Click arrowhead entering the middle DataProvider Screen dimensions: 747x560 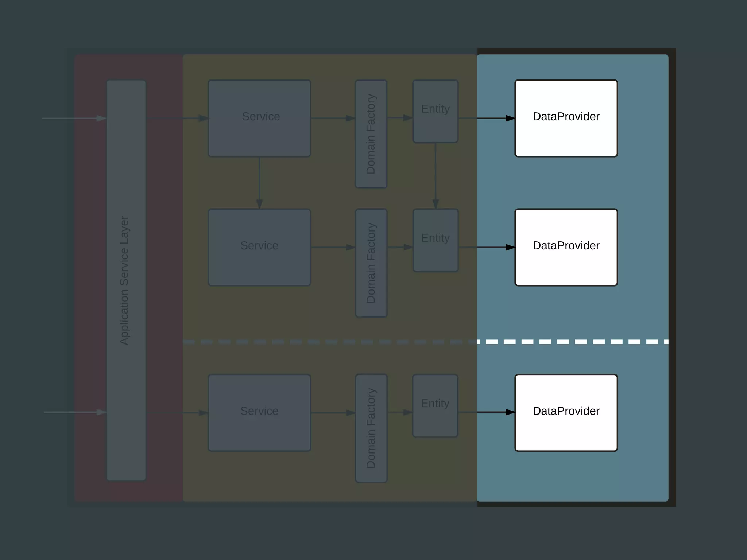click(510, 247)
